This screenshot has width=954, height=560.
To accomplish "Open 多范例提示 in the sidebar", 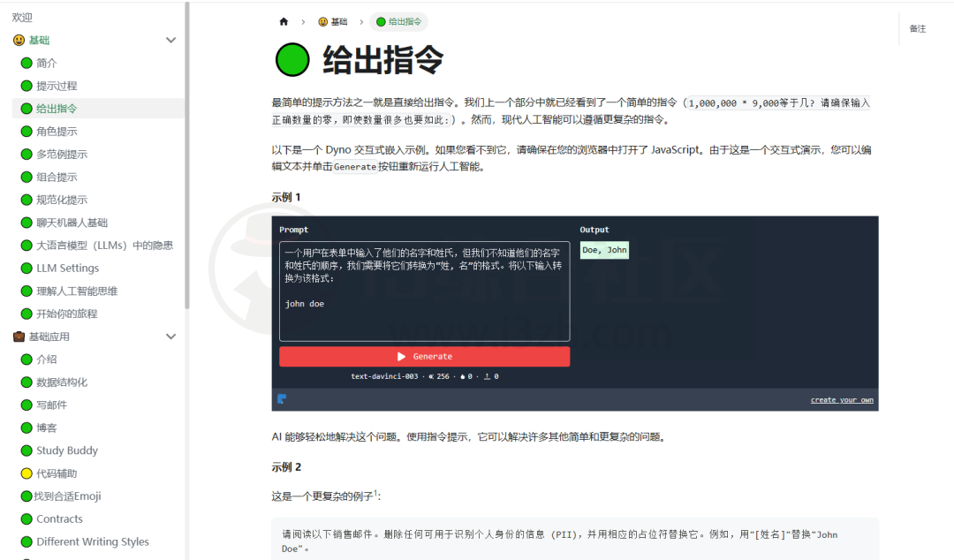I will 62,154.
